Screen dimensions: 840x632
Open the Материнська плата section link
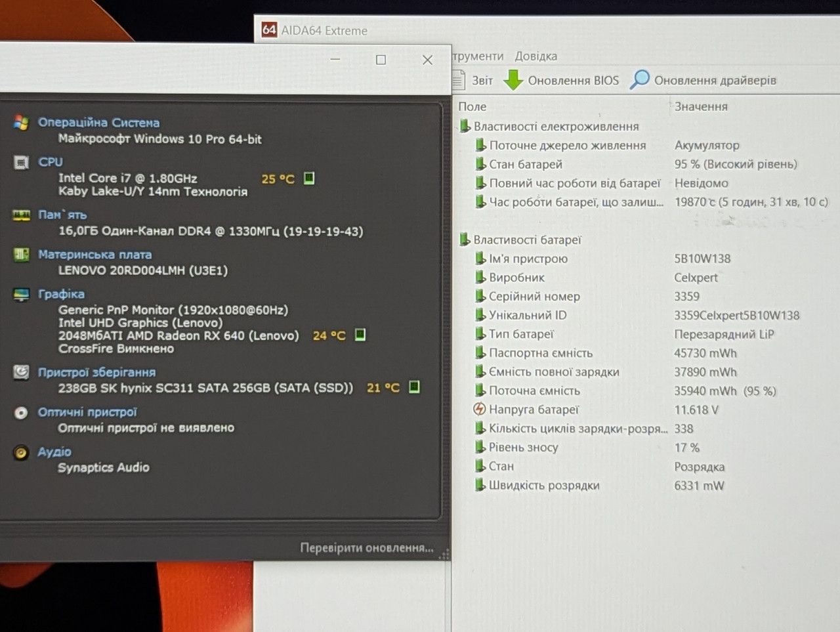pyautogui.click(x=94, y=255)
